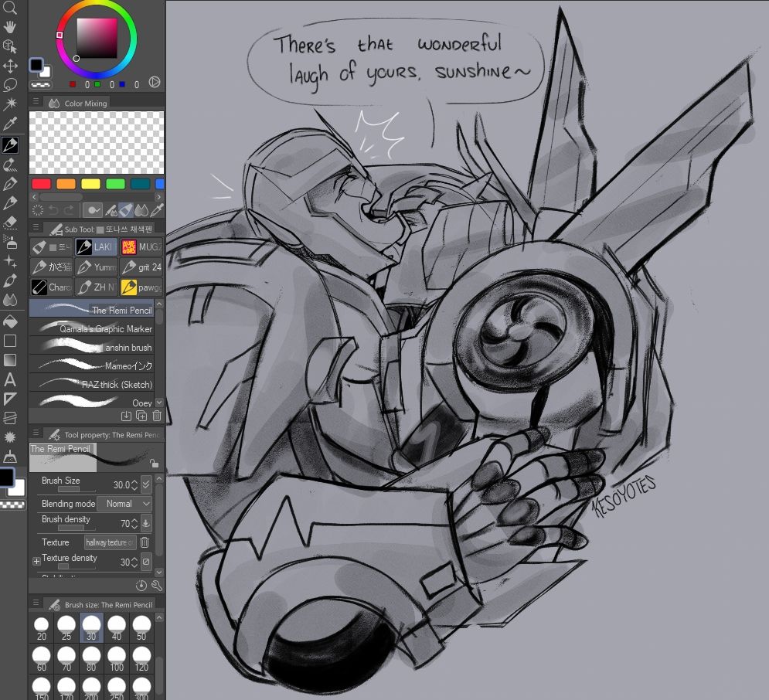The height and width of the screenshot is (700, 769).
Task: Switch to the Yumm sub tool group
Action: point(96,267)
